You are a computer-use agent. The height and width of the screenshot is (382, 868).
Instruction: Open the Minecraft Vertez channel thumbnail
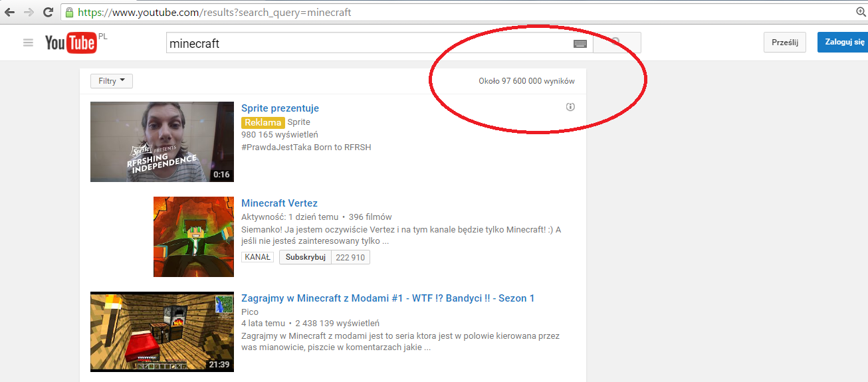(x=193, y=237)
